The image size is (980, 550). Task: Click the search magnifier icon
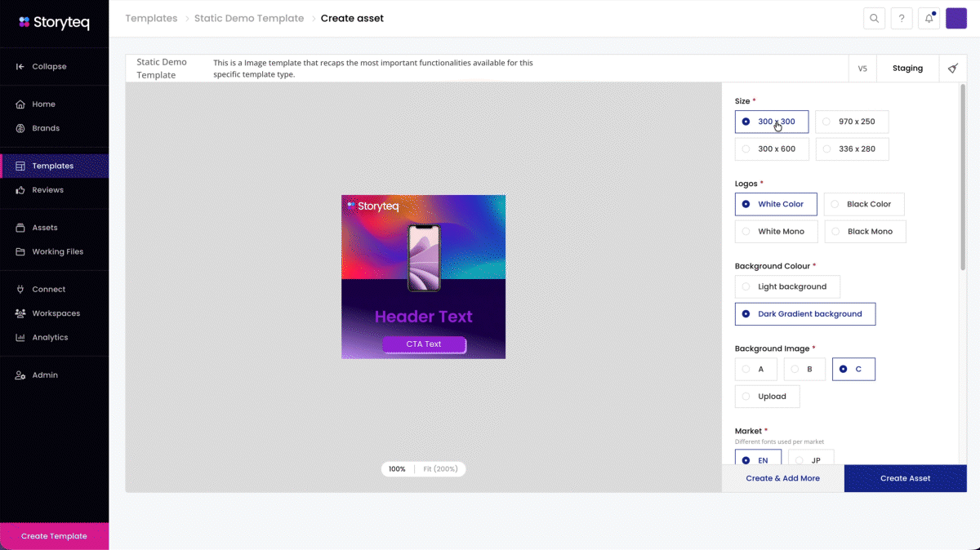click(x=875, y=19)
